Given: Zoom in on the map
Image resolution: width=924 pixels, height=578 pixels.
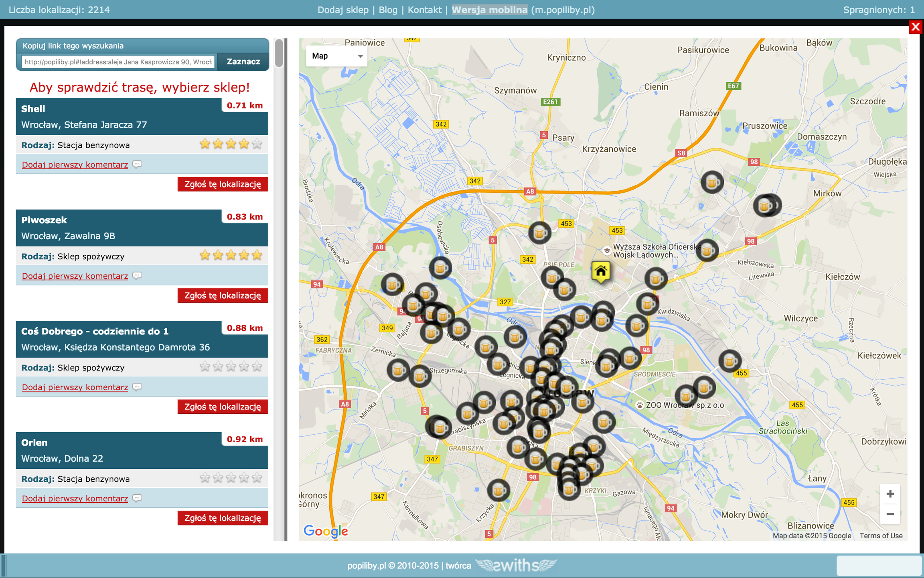Looking at the screenshot, I should (890, 494).
